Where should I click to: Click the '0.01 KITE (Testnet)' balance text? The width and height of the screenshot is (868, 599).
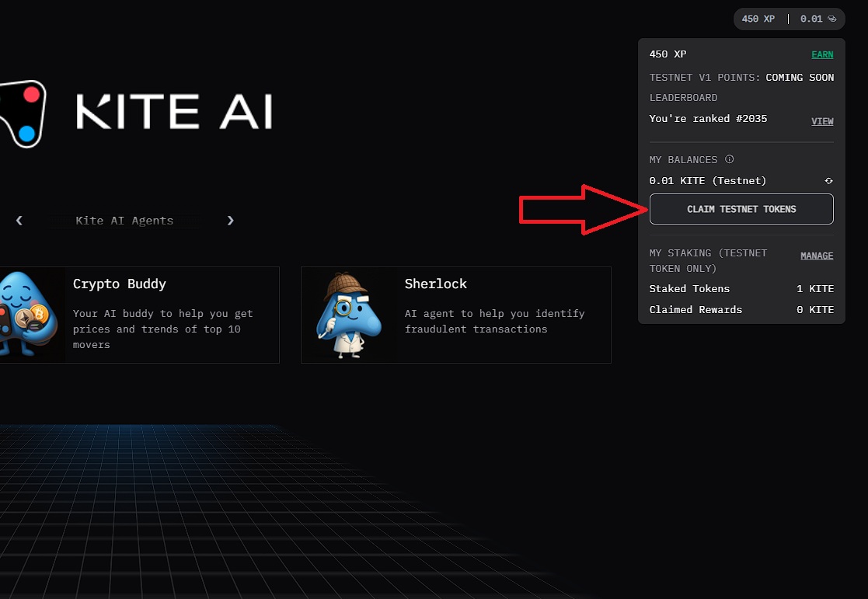707,180
